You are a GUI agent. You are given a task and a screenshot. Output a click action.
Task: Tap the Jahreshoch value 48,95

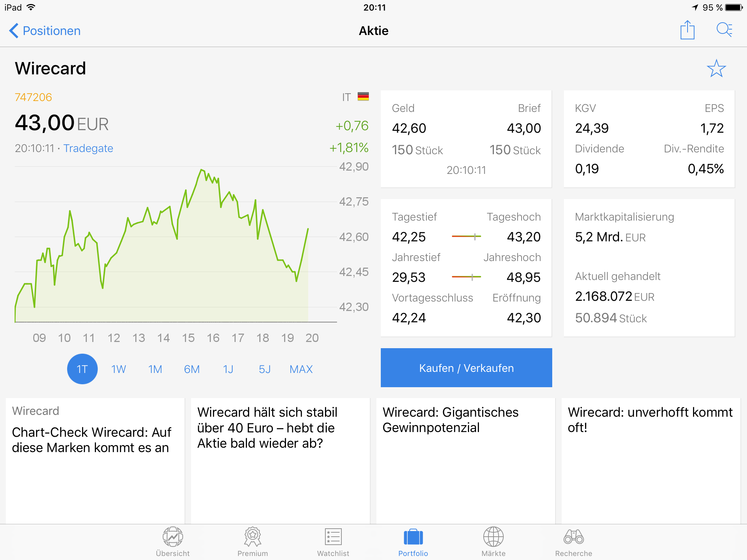tap(523, 277)
